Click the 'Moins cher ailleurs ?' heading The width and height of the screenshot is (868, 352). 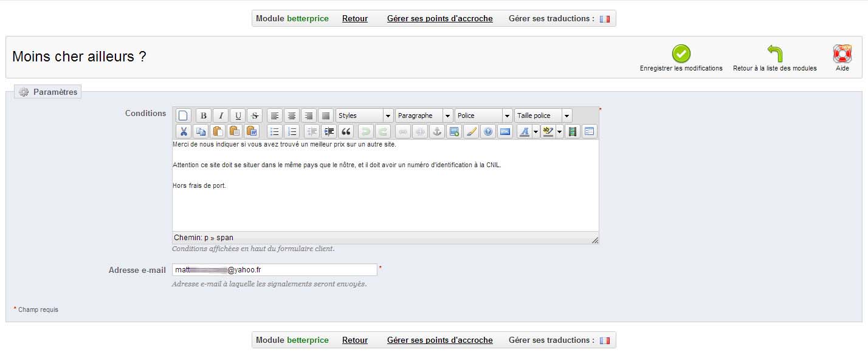coord(79,57)
